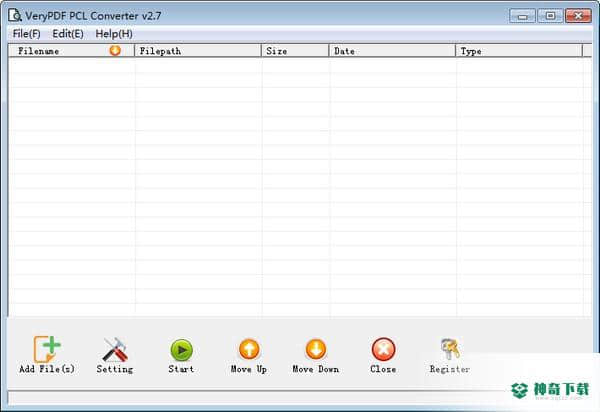Open the Help(H) menu
This screenshot has width=600, height=412.
coord(114,34)
